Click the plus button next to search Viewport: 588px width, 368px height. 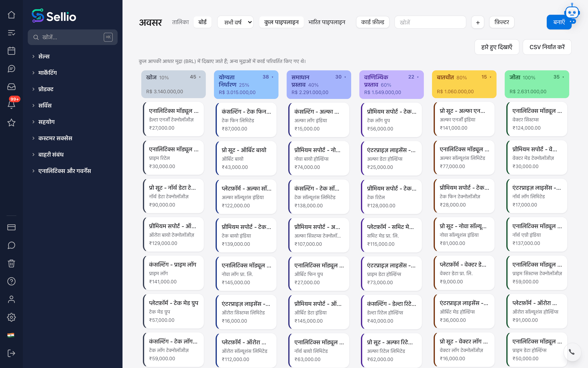point(478,22)
